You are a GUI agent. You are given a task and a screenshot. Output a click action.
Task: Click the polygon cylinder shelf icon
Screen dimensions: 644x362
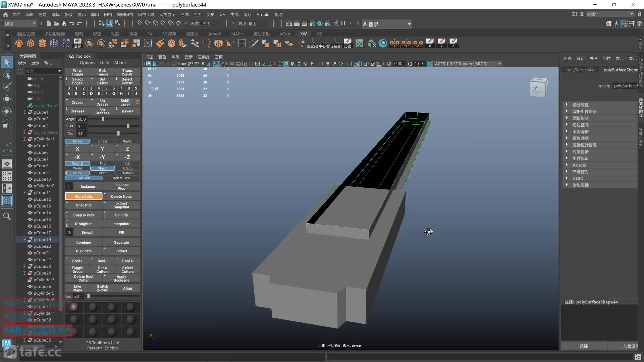pos(42,43)
